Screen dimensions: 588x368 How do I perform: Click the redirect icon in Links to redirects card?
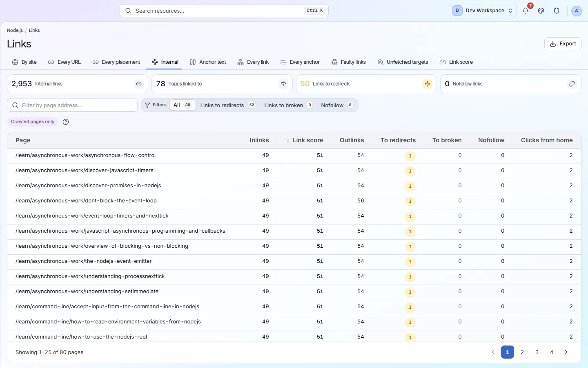[x=428, y=84]
